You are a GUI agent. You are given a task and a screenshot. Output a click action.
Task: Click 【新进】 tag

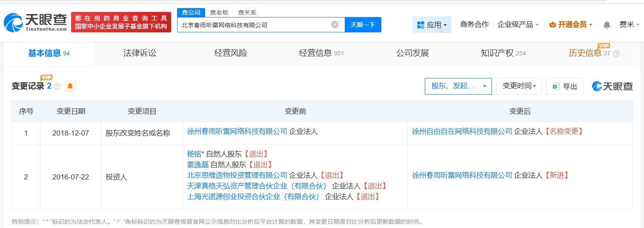556,175
